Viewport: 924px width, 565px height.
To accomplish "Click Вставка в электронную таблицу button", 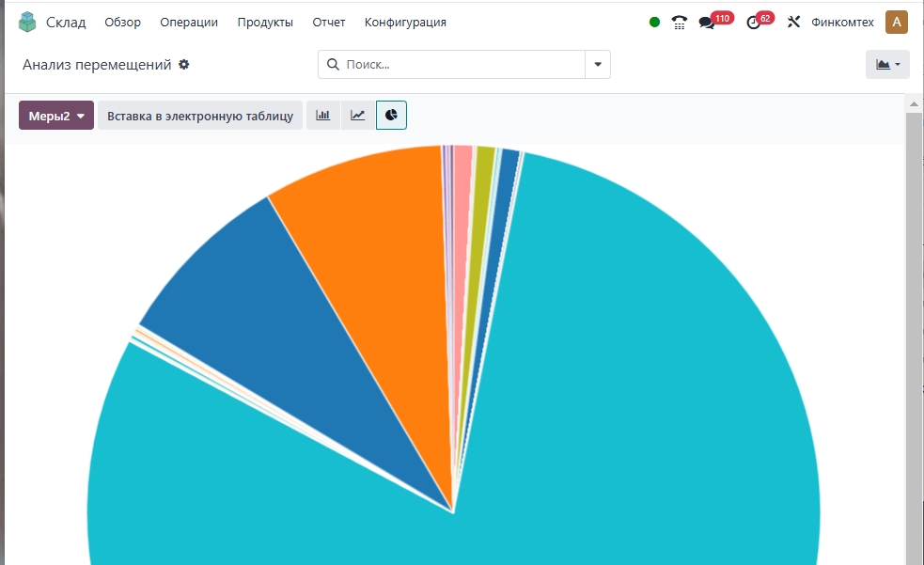I will 200,116.
